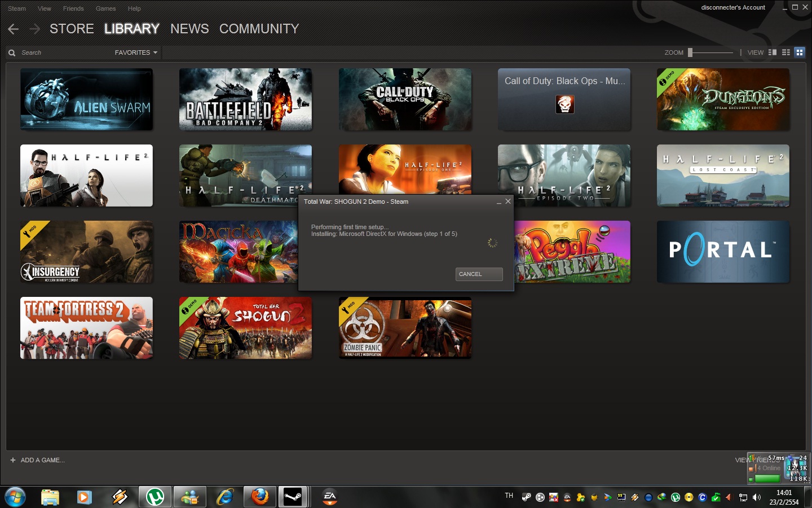Image resolution: width=812 pixels, height=508 pixels.
Task: Select the Portal game tile
Action: pos(723,252)
